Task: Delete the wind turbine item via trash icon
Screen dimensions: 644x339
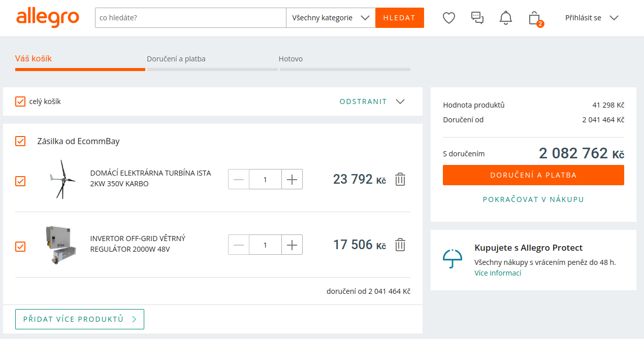Action: 400,179
